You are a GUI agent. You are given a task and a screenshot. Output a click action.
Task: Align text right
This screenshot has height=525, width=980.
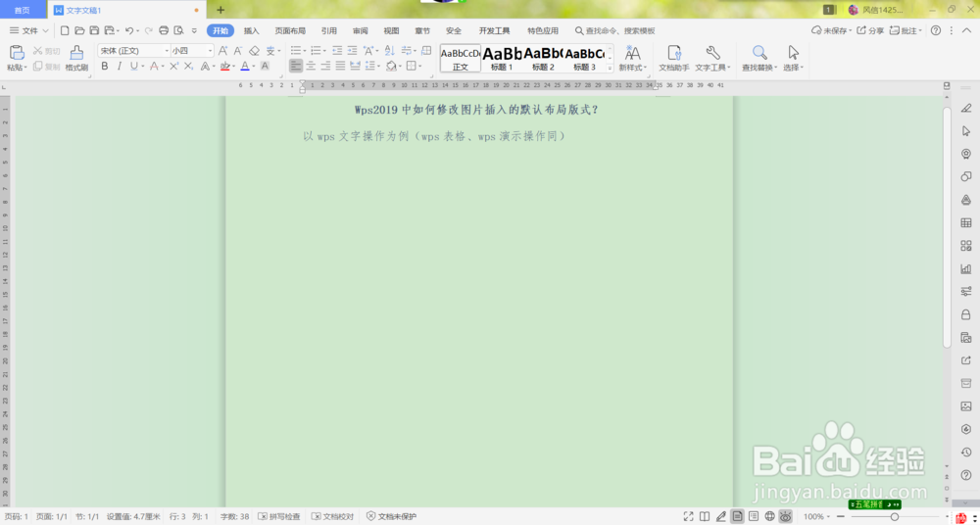(x=325, y=66)
